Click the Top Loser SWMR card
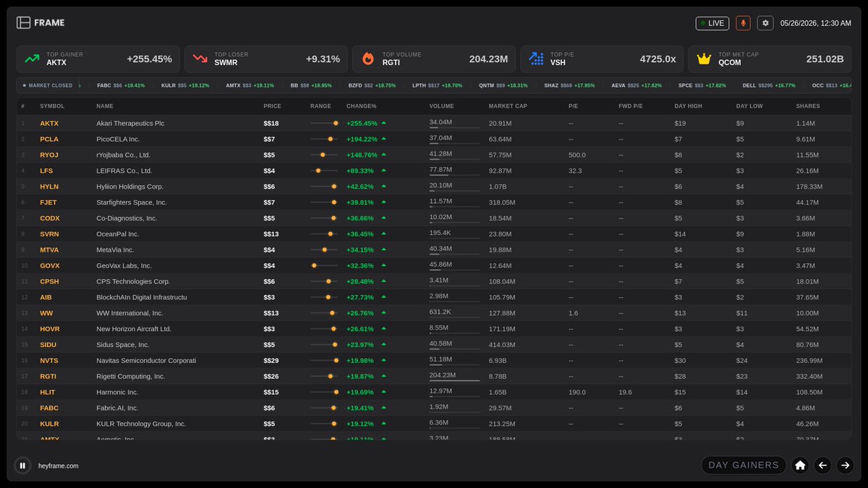 (265, 59)
